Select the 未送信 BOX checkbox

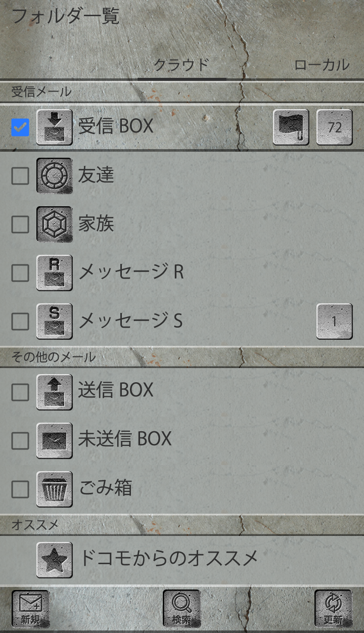[x=20, y=440]
